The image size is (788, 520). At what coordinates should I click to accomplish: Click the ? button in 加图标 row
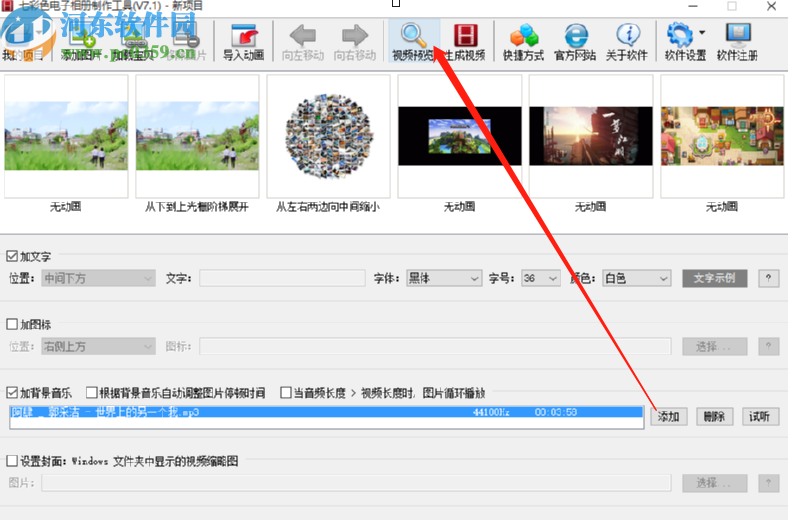coord(768,346)
